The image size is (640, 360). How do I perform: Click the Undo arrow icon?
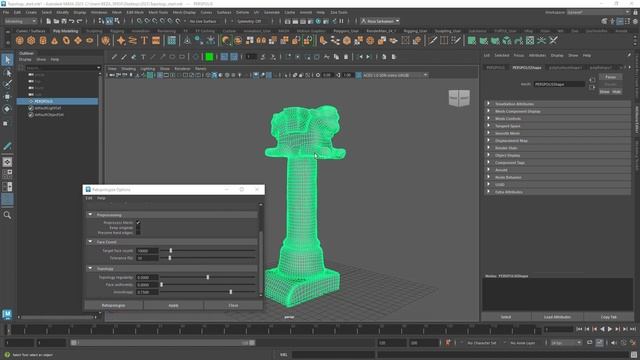pos(71,21)
